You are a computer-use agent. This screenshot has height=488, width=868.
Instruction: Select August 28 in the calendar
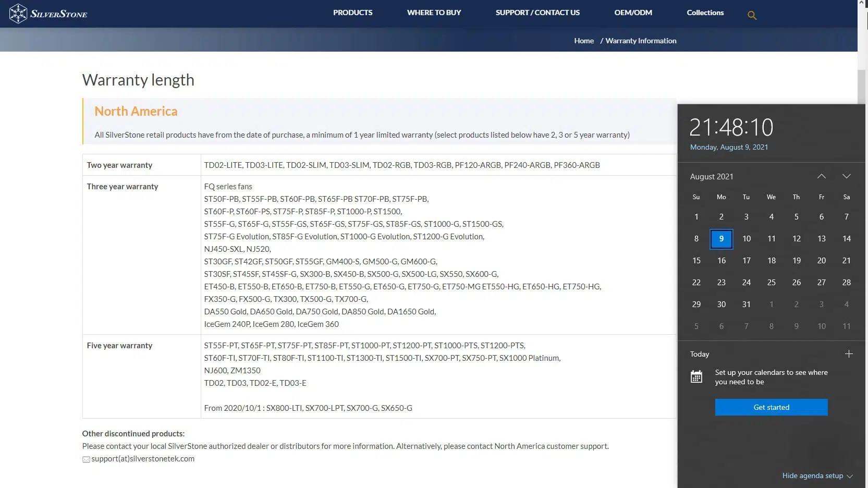(x=847, y=283)
